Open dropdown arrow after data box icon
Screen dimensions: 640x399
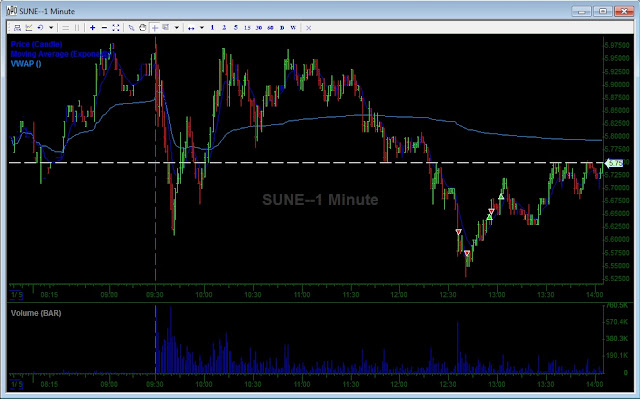click(x=176, y=28)
